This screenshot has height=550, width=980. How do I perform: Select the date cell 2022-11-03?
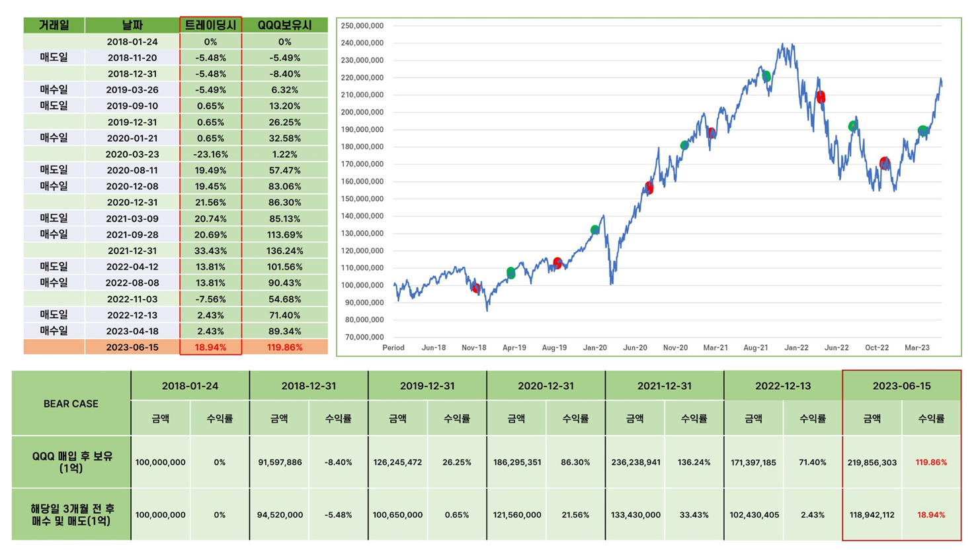pos(132,299)
